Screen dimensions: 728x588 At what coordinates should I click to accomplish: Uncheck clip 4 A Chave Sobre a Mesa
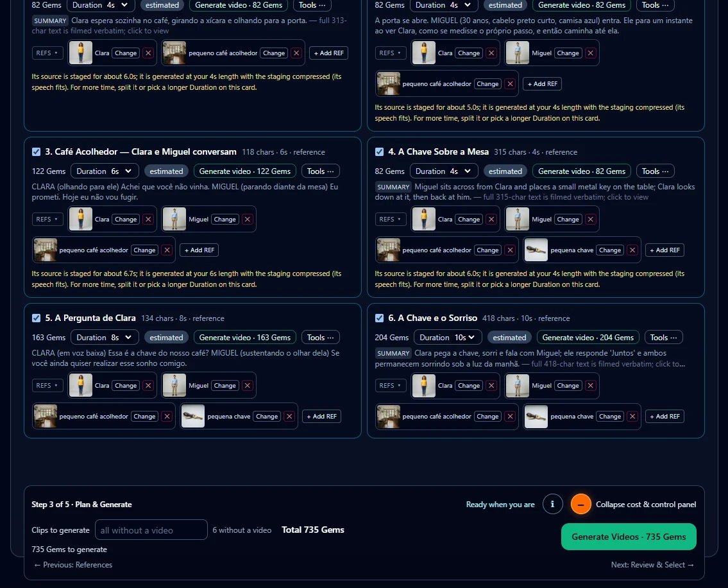click(379, 152)
